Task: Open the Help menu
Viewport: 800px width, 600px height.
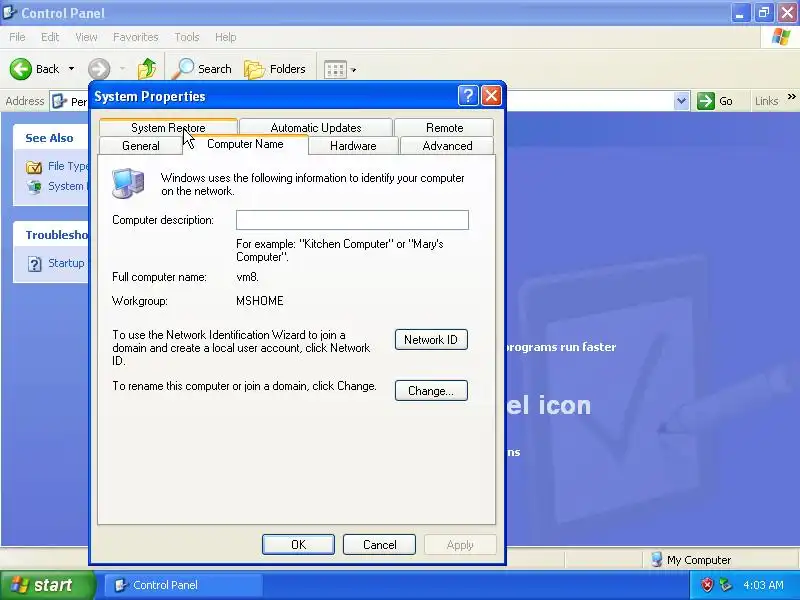Action: click(x=226, y=37)
